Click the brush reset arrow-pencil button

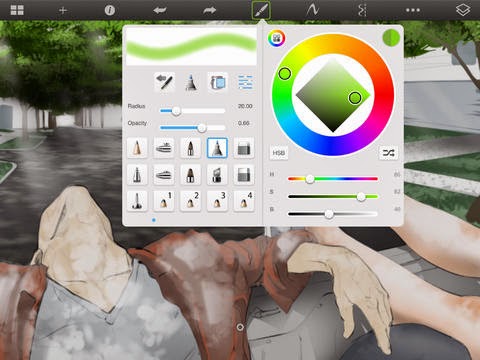point(164,82)
